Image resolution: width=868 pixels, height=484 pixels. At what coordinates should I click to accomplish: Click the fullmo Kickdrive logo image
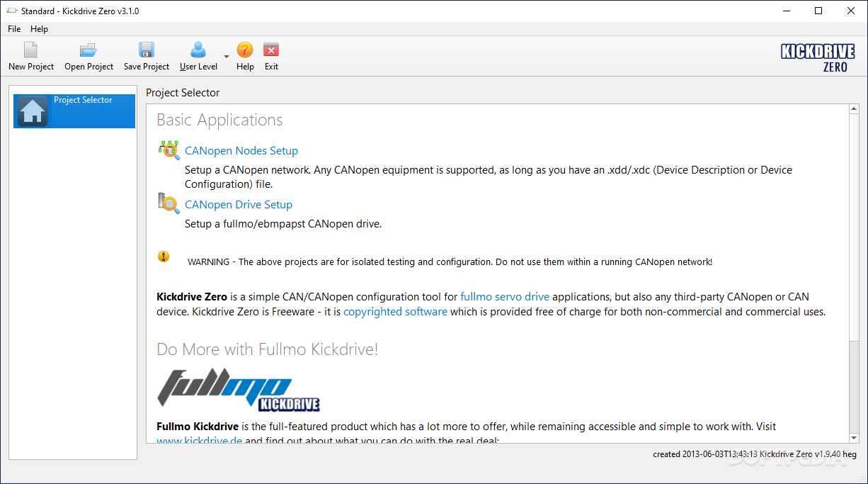pyautogui.click(x=239, y=388)
